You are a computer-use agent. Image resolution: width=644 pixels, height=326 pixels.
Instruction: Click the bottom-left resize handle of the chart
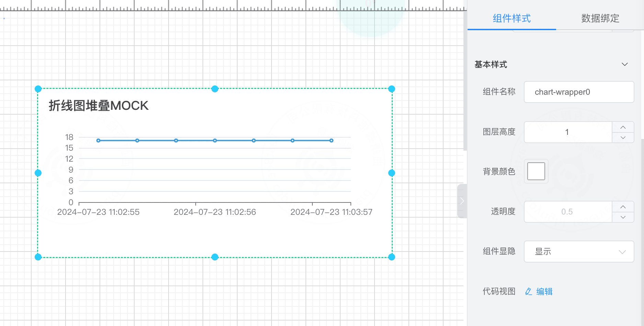point(38,257)
